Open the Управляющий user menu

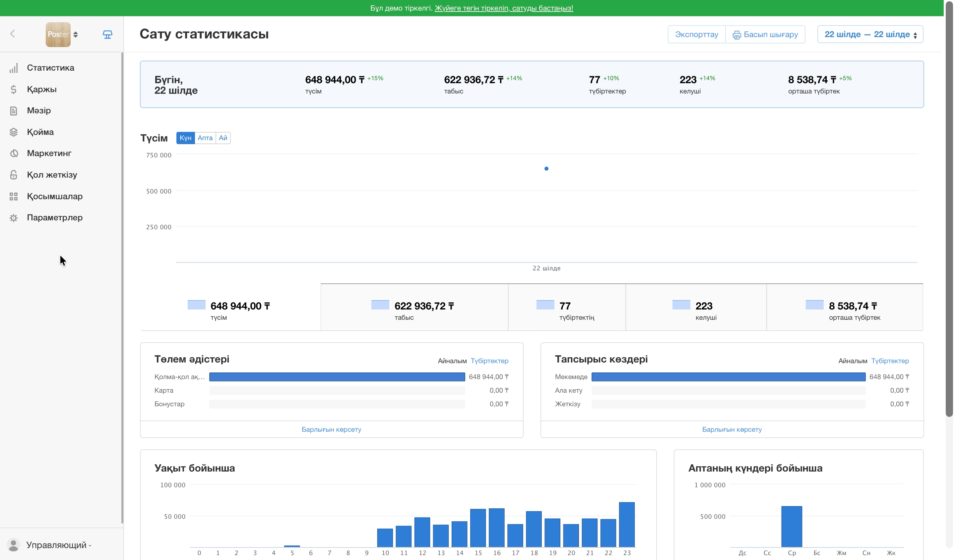pos(59,545)
